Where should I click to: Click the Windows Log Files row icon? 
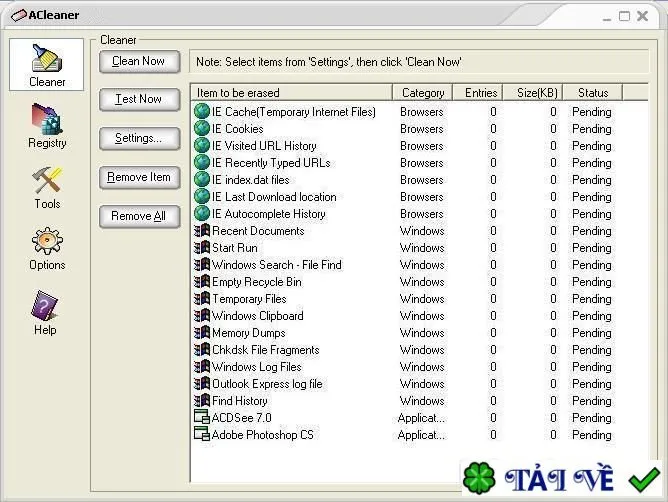coord(202,367)
